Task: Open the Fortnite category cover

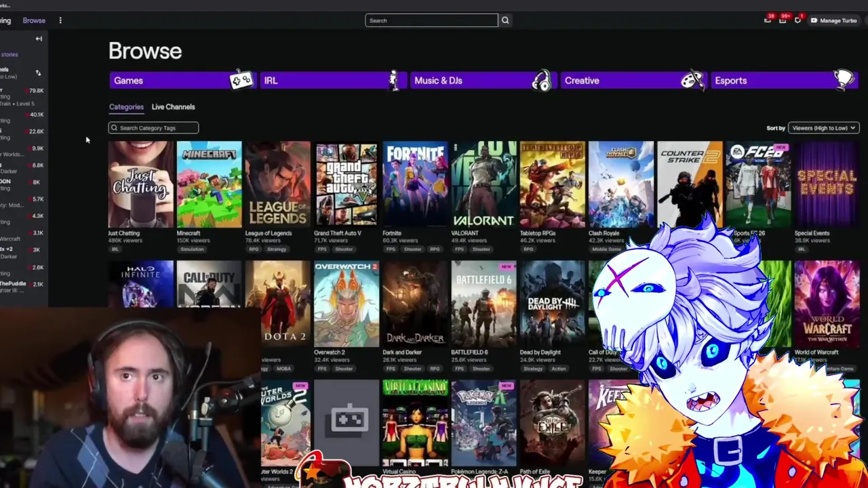Action: click(x=415, y=184)
